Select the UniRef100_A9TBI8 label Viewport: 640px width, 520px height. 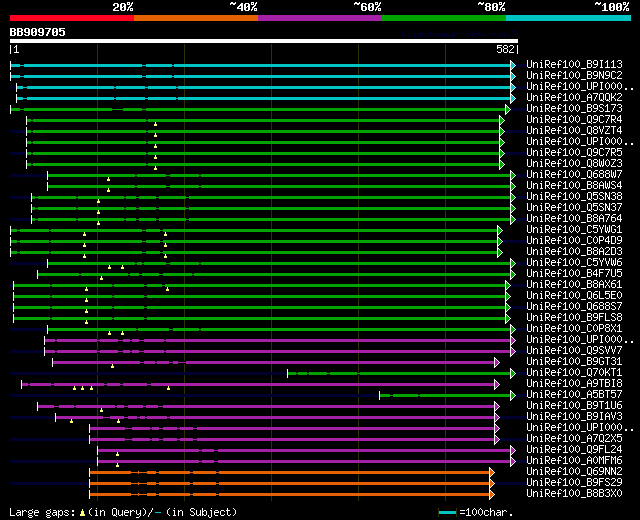574,384
